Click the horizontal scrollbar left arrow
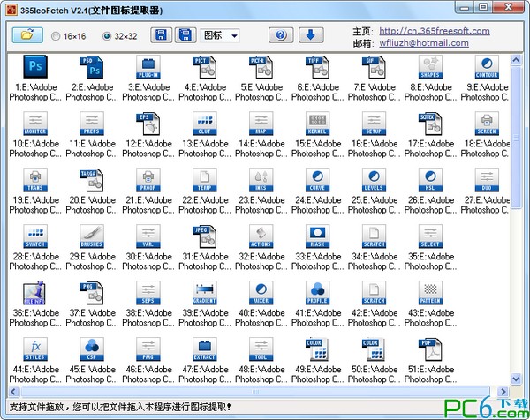530x420 pixels. [13, 392]
